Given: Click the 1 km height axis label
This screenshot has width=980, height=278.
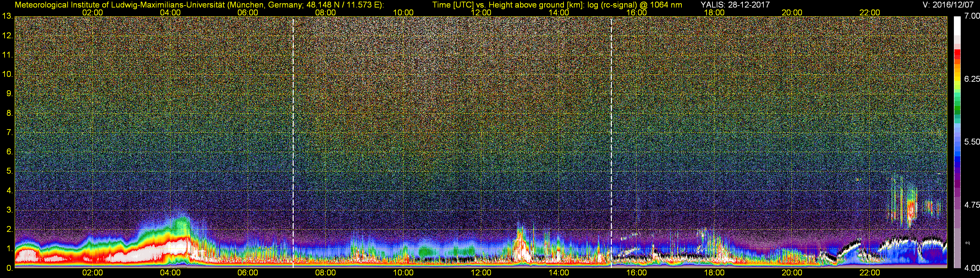Looking at the screenshot, I should pos(9,249).
